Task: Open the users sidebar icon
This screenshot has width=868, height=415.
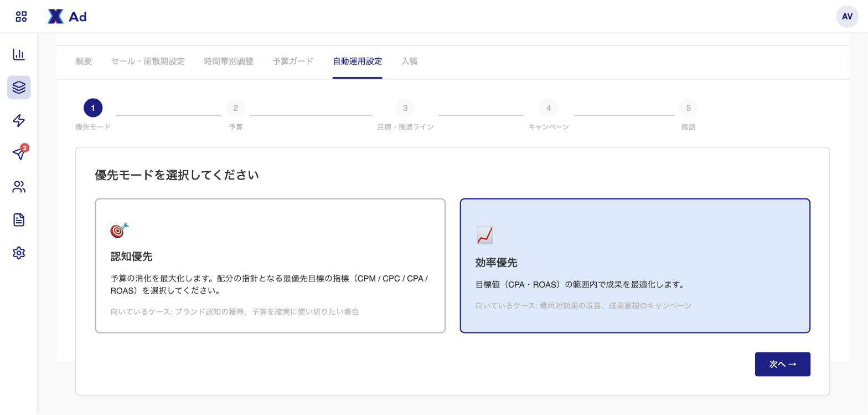Action: pyautogui.click(x=19, y=187)
